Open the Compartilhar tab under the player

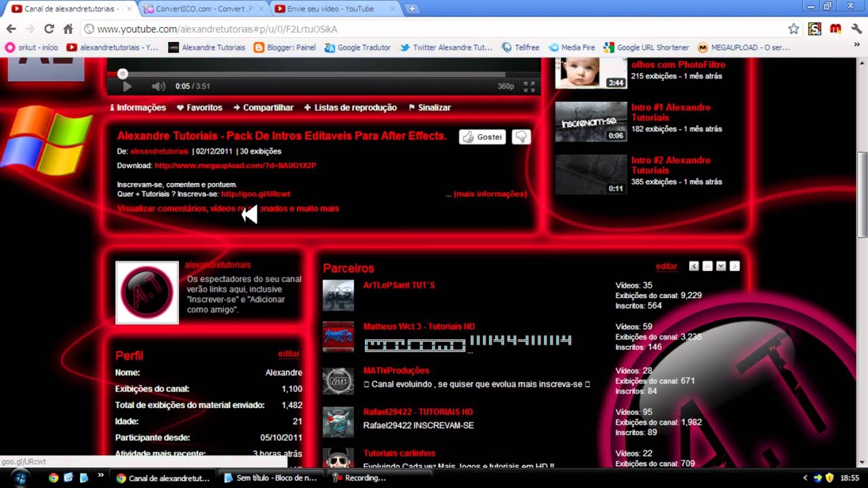(x=263, y=108)
